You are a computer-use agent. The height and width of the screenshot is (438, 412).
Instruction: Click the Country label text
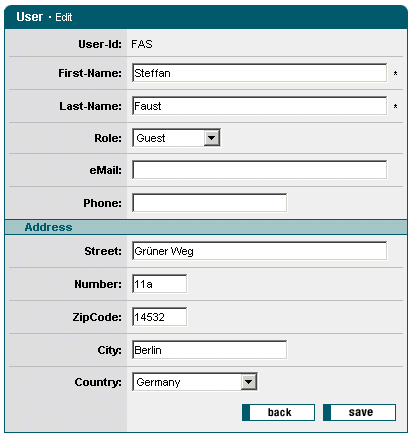98,382
